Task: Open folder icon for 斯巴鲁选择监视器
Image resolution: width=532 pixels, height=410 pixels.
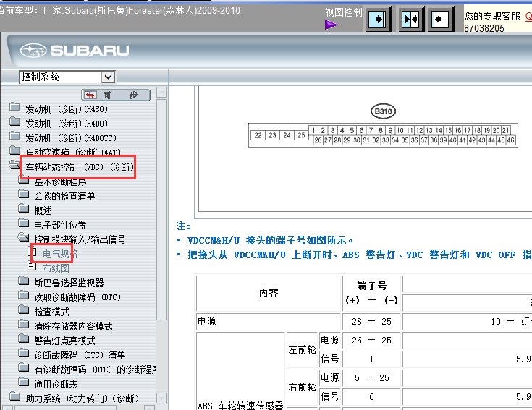Action: [x=23, y=281]
